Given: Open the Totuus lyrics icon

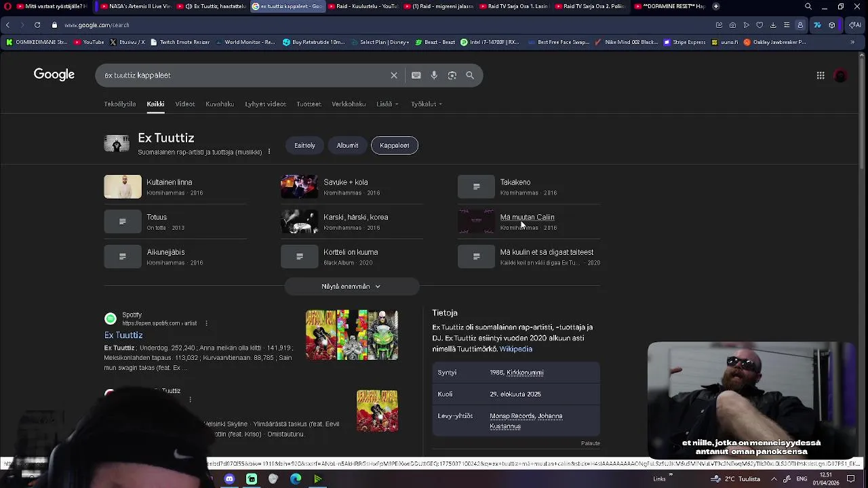Looking at the screenshot, I should [x=123, y=222].
